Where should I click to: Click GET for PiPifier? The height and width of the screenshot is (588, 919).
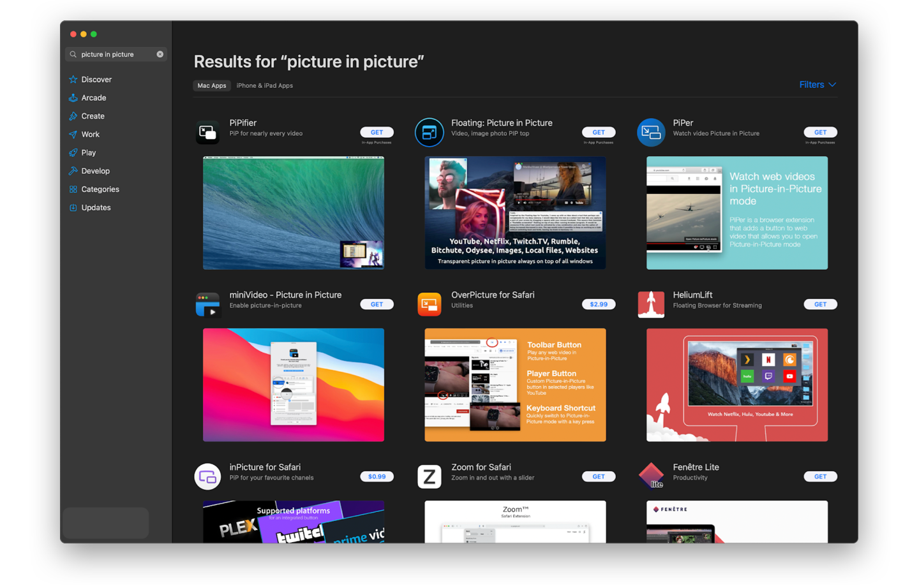click(377, 132)
